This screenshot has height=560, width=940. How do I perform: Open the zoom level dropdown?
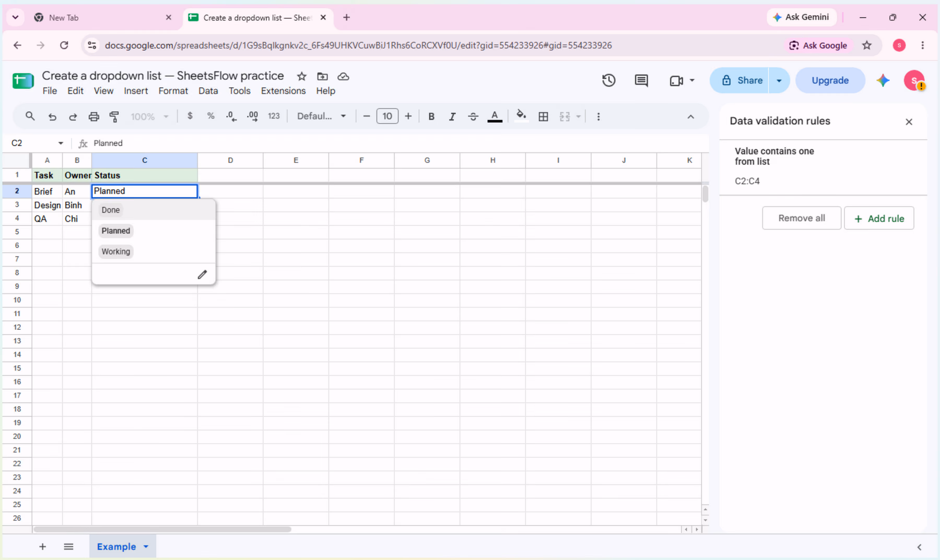(x=149, y=116)
